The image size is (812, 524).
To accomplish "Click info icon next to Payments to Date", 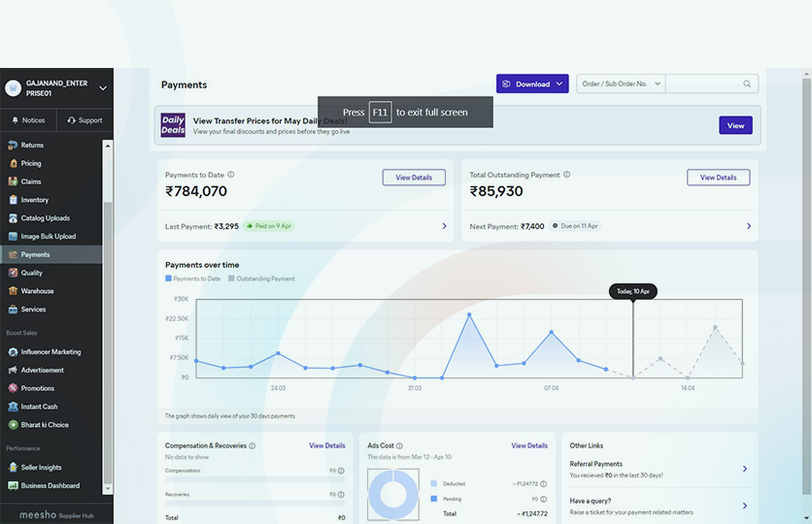I will pyautogui.click(x=230, y=175).
